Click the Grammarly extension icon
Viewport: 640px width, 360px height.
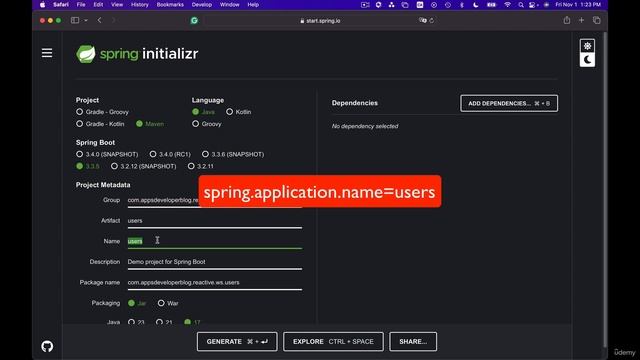194,20
